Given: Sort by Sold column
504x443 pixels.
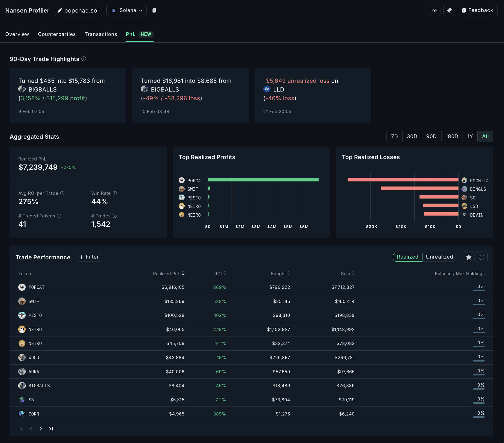Looking at the screenshot, I should [x=348, y=274].
